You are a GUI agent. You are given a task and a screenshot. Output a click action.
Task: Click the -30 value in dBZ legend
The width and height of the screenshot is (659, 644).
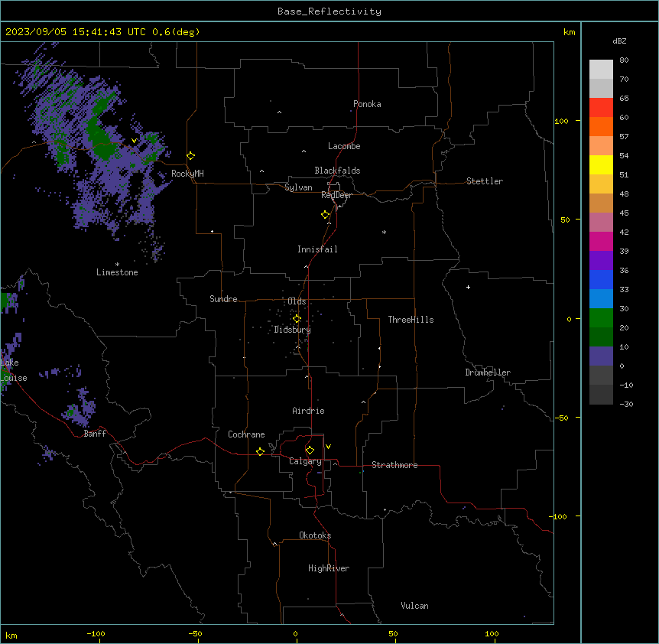pos(626,404)
